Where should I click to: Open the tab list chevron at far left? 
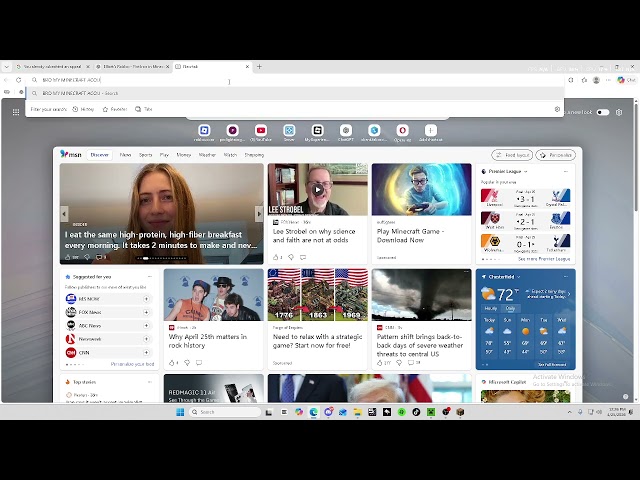(7, 67)
